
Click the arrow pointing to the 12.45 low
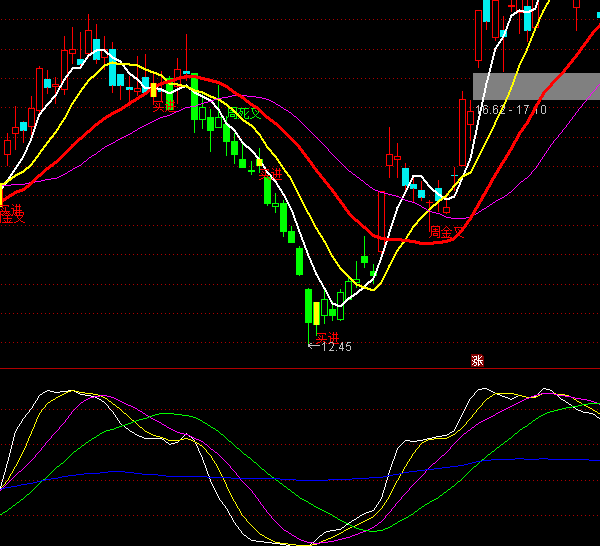click(x=312, y=347)
